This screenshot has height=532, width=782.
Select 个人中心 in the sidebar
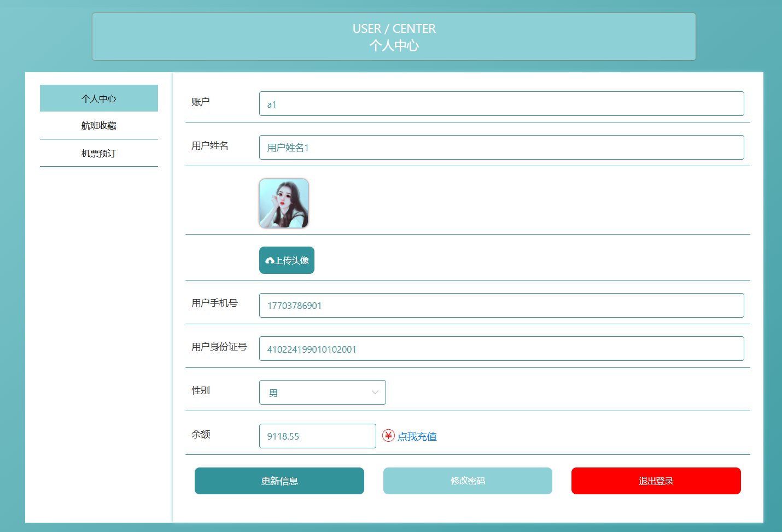click(99, 98)
